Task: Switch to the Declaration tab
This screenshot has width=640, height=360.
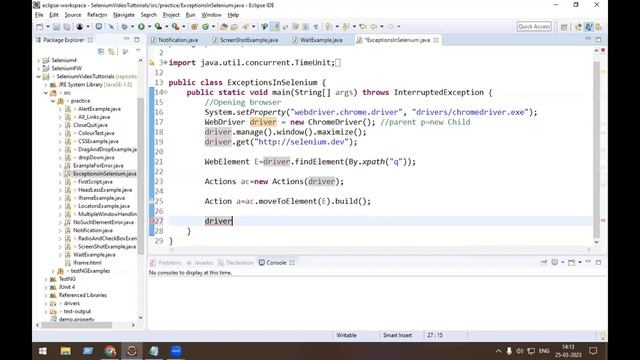Action: pos(236,262)
